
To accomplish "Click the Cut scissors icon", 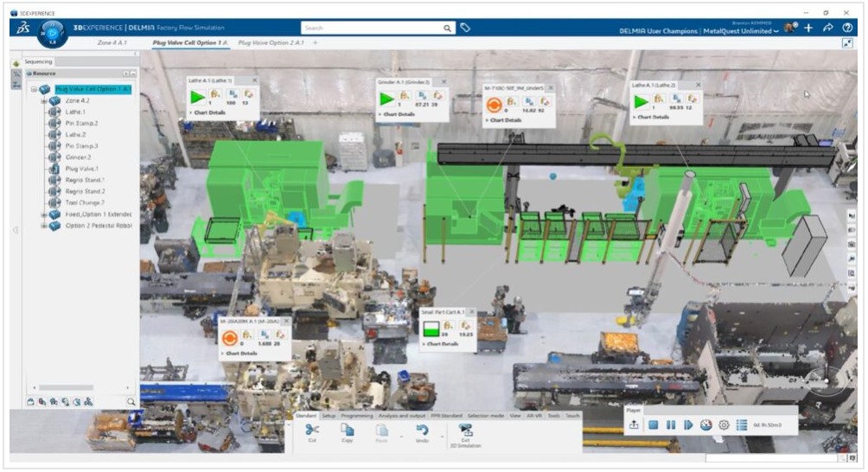I will pos(312,430).
